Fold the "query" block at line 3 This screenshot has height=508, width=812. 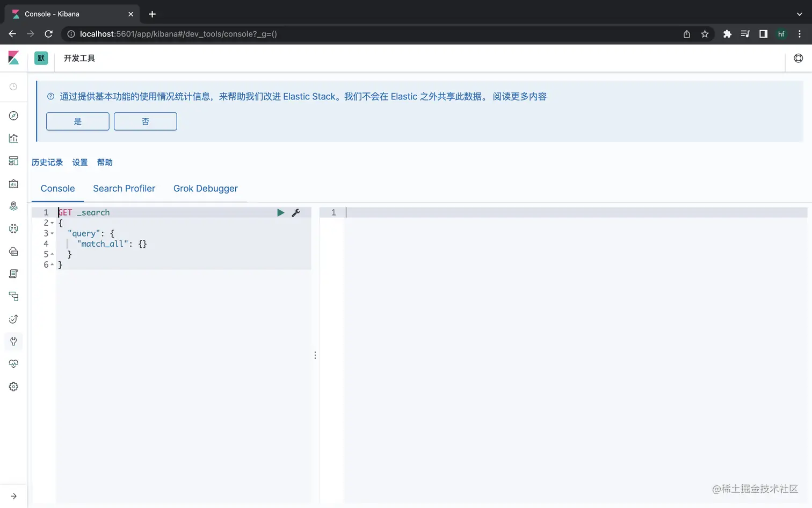pos(52,233)
